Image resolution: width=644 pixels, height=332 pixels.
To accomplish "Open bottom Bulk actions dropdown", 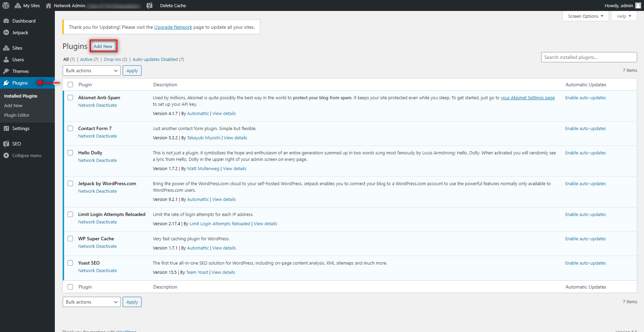I will (92, 302).
